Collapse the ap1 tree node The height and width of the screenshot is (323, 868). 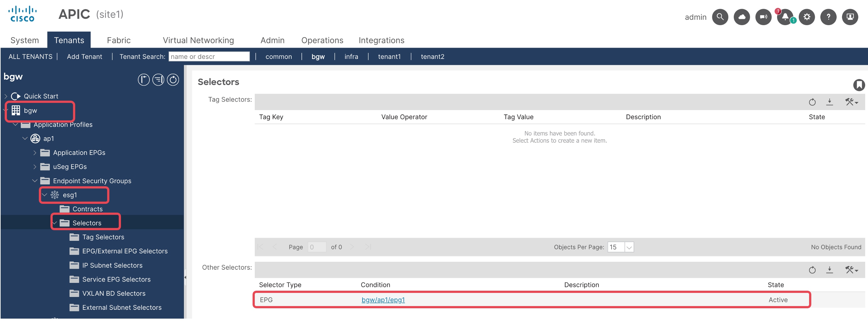click(x=25, y=139)
